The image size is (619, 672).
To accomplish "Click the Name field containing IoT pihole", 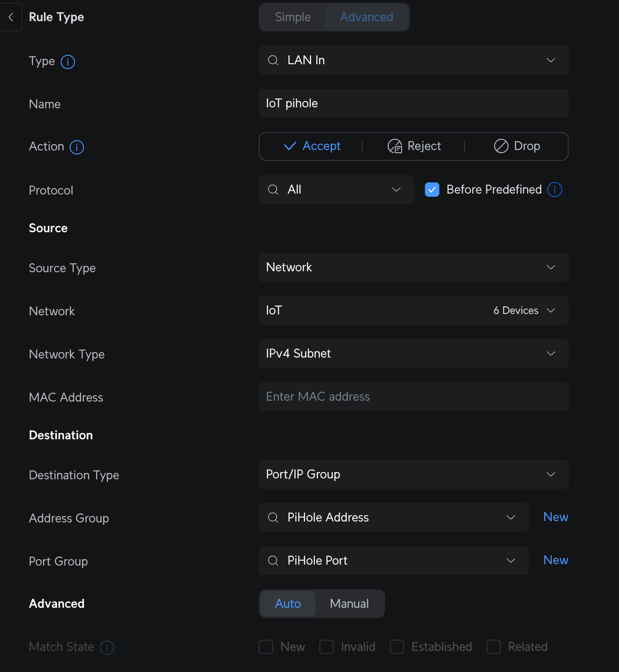I will (413, 103).
